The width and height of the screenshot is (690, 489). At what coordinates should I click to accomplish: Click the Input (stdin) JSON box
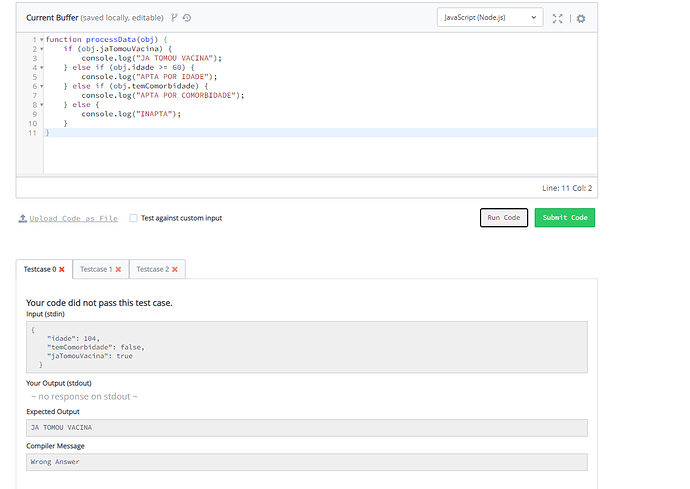click(x=307, y=347)
